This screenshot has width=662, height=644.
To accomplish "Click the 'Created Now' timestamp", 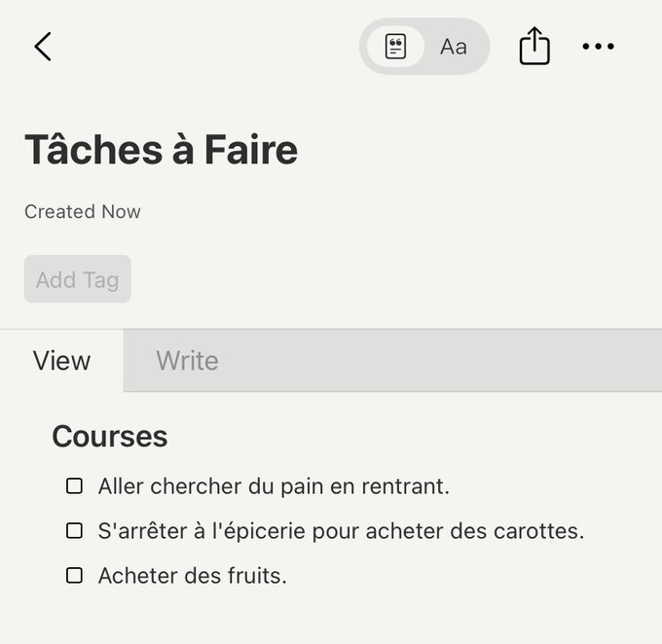I will (x=83, y=212).
